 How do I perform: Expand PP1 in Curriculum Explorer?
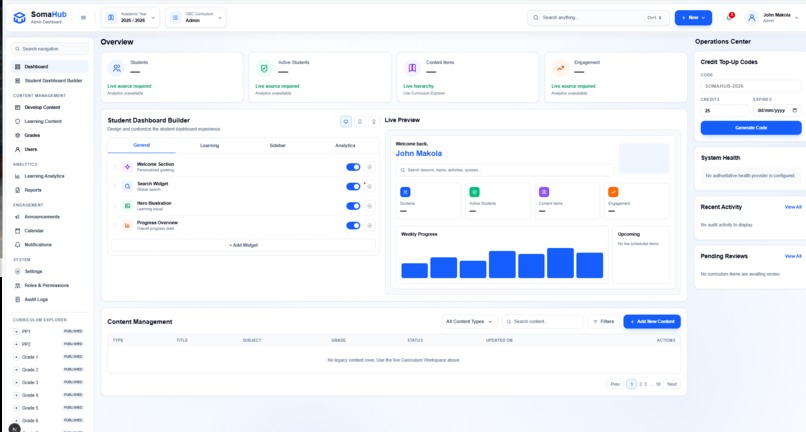tap(16, 332)
